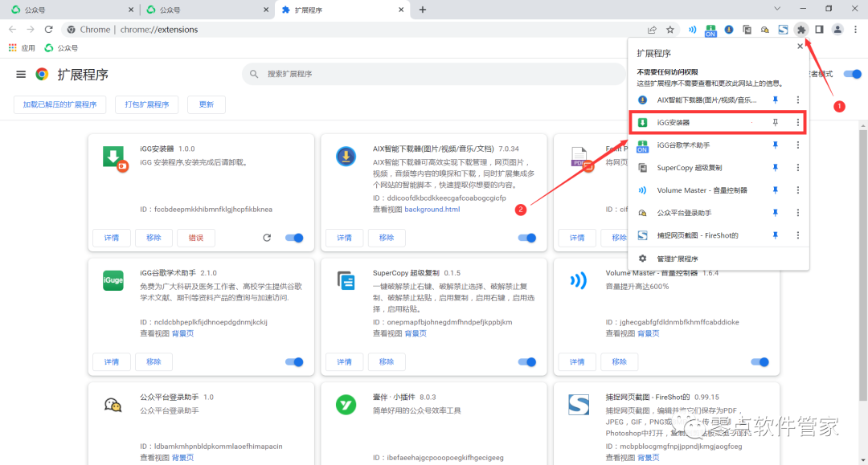Click the FireShot toolbar icon
Screen dimensions: 868x465
coord(784,30)
